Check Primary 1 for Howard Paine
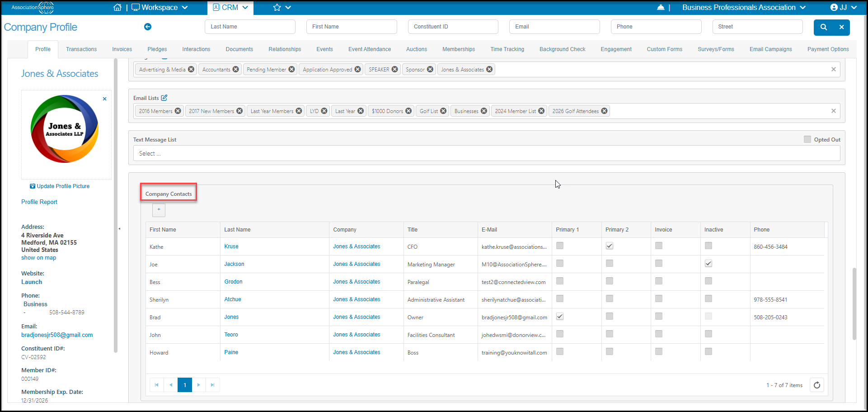This screenshot has width=868, height=412. [559, 351]
